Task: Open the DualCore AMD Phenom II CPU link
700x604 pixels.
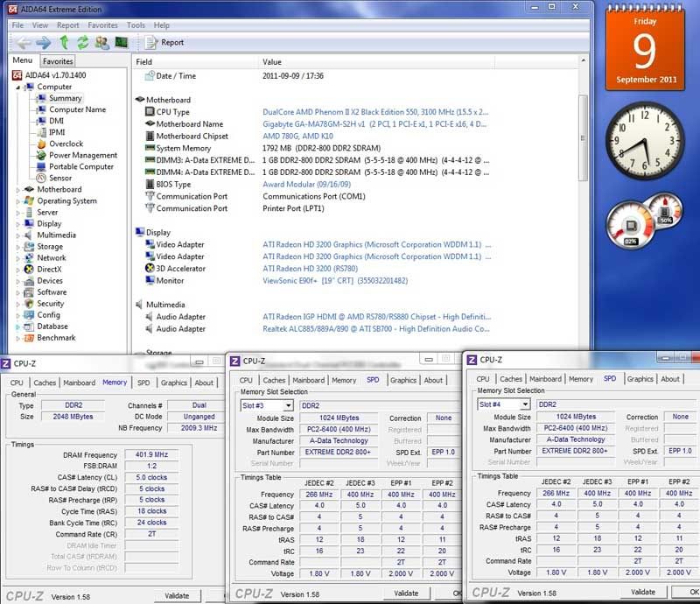Action: pos(375,112)
